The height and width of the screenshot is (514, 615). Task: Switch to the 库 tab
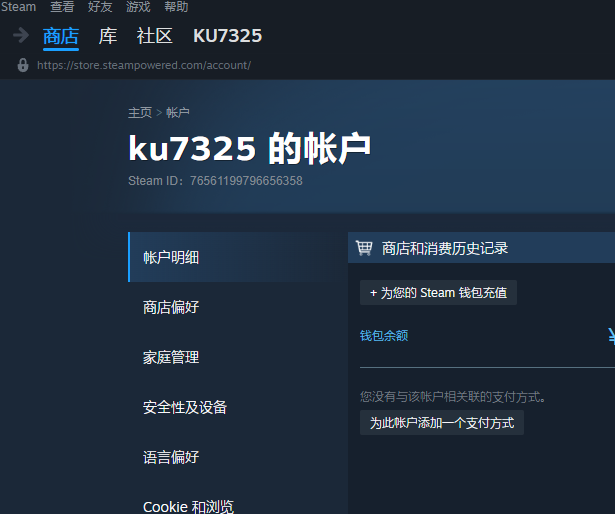[108, 36]
